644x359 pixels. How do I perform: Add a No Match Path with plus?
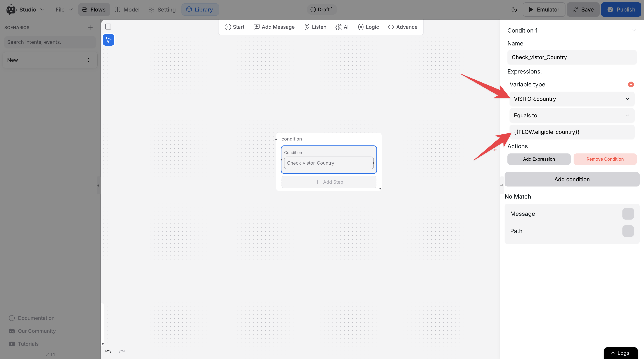click(x=628, y=231)
